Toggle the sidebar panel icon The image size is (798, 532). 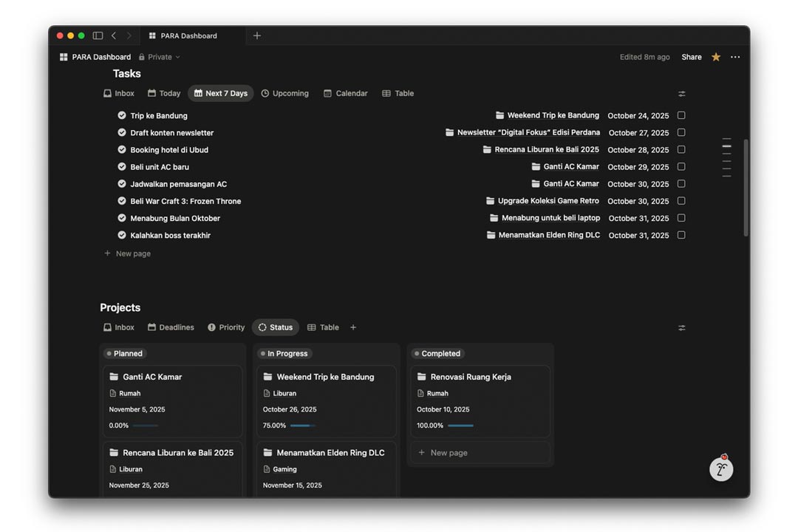point(98,35)
